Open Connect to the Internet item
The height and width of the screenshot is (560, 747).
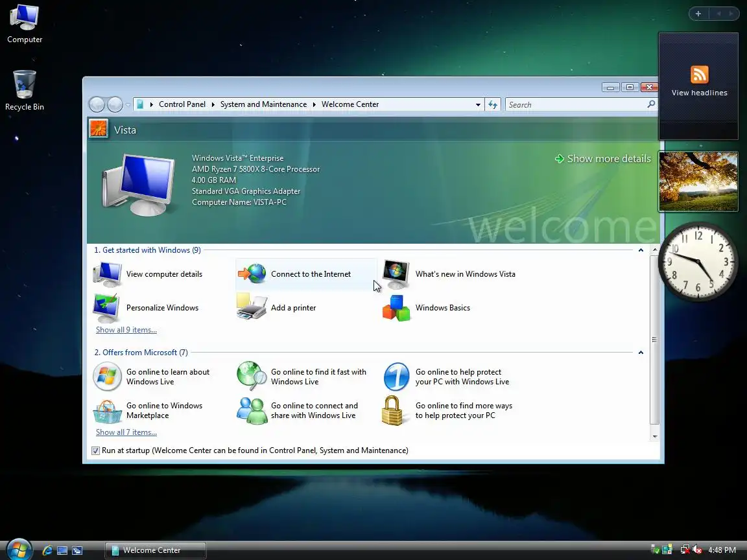click(x=306, y=274)
